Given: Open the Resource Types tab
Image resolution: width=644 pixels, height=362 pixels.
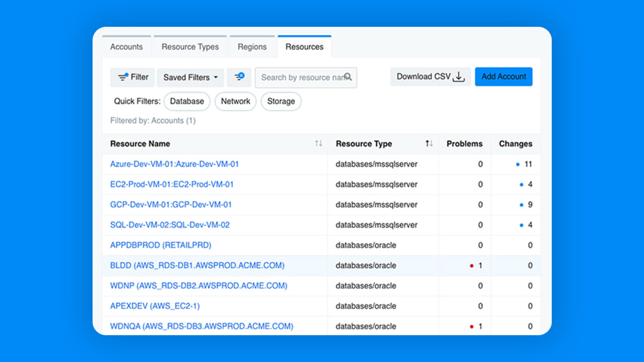Looking at the screenshot, I should 190,47.
